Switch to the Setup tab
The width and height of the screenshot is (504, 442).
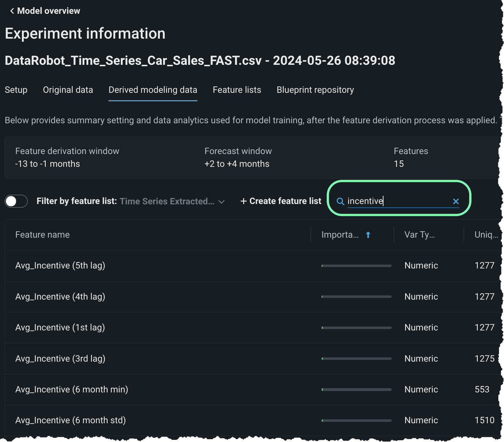[x=16, y=90]
